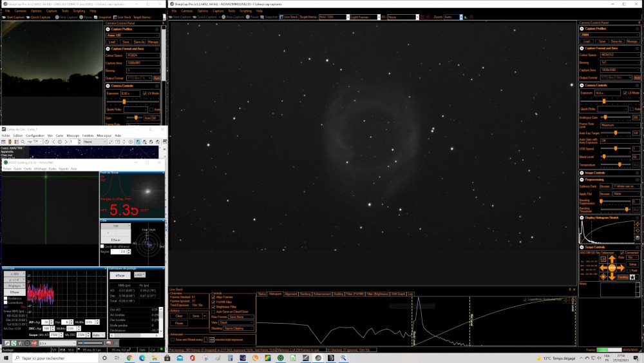Open Chrome from the Windows taskbar
The image size is (644, 363).
tap(129, 358)
